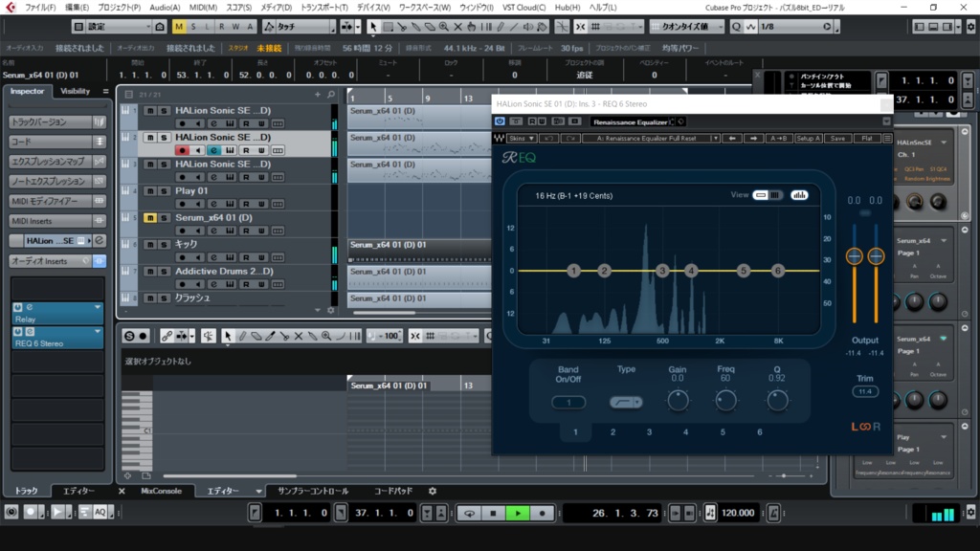Screen dimensions: 980x551
Task: Select EQ band marker 3 on graph
Action: [662, 271]
